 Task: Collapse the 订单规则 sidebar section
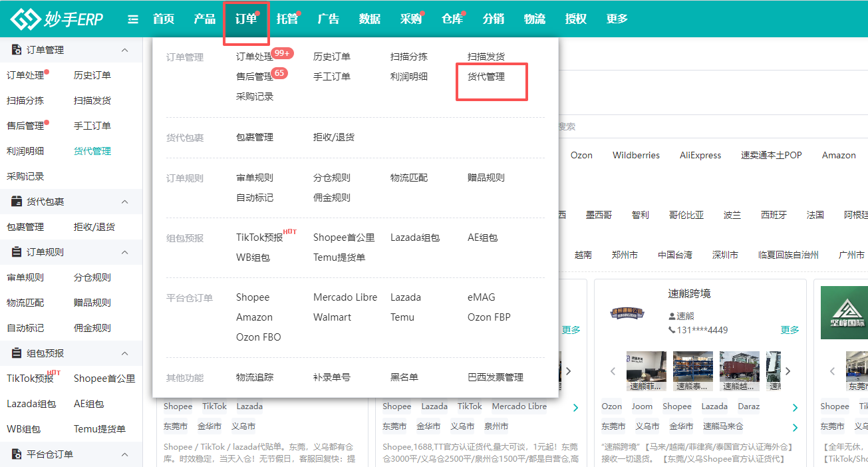click(x=124, y=252)
